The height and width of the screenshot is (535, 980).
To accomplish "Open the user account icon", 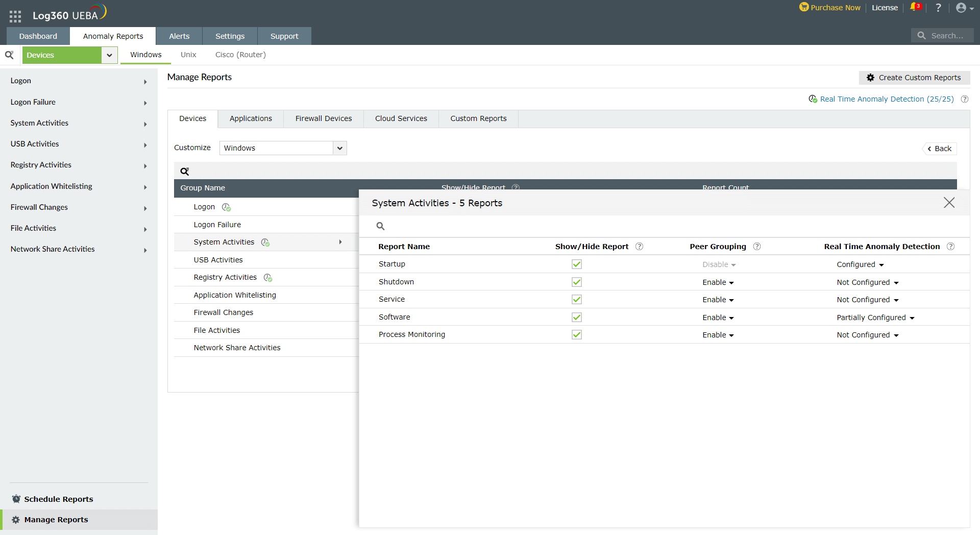I will click(962, 8).
